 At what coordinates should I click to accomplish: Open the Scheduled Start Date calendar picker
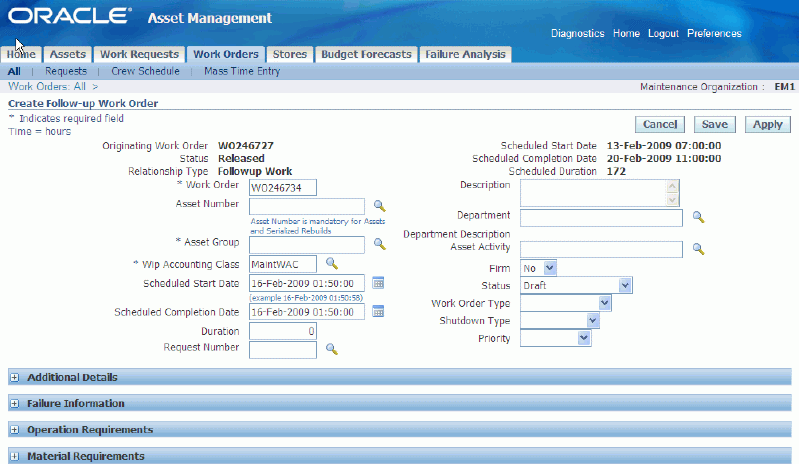point(378,283)
